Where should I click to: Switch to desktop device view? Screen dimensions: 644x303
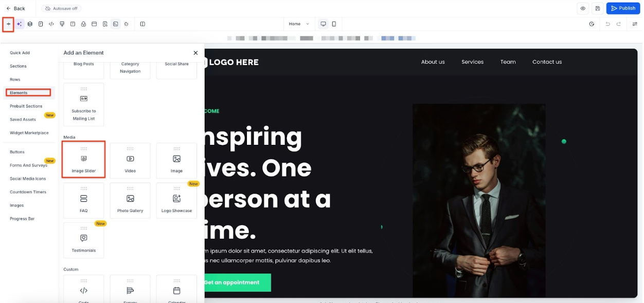tap(323, 24)
